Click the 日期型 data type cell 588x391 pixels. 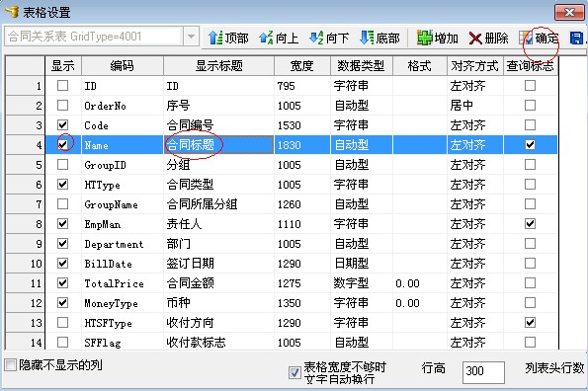361,264
